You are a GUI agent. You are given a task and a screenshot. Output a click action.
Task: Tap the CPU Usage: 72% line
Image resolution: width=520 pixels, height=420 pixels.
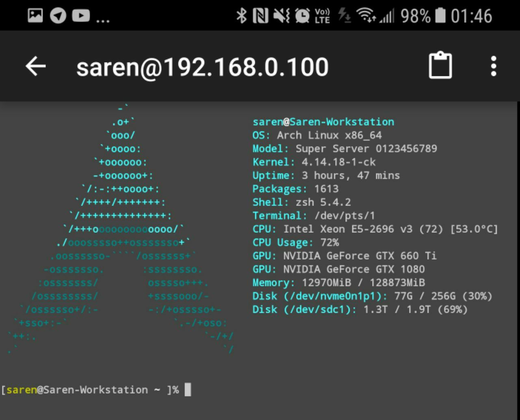tap(296, 242)
